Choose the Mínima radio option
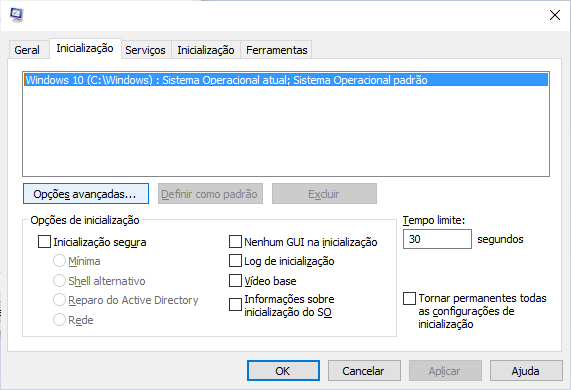The image size is (571, 390). point(59,261)
